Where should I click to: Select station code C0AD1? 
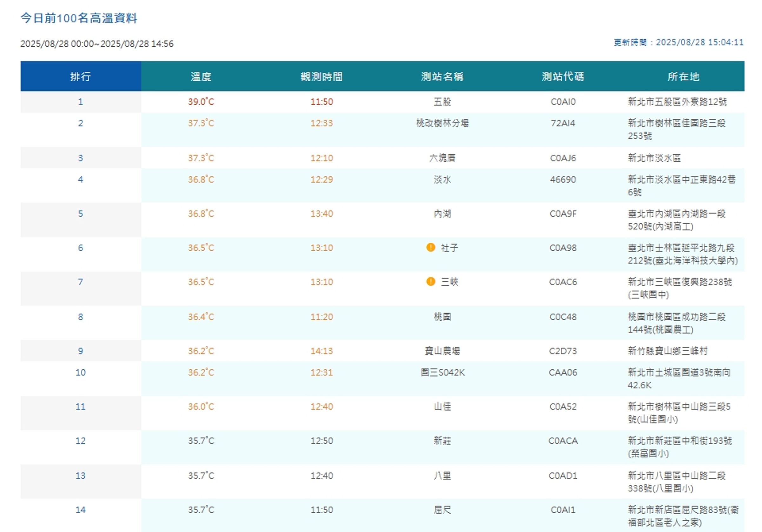pyautogui.click(x=563, y=475)
